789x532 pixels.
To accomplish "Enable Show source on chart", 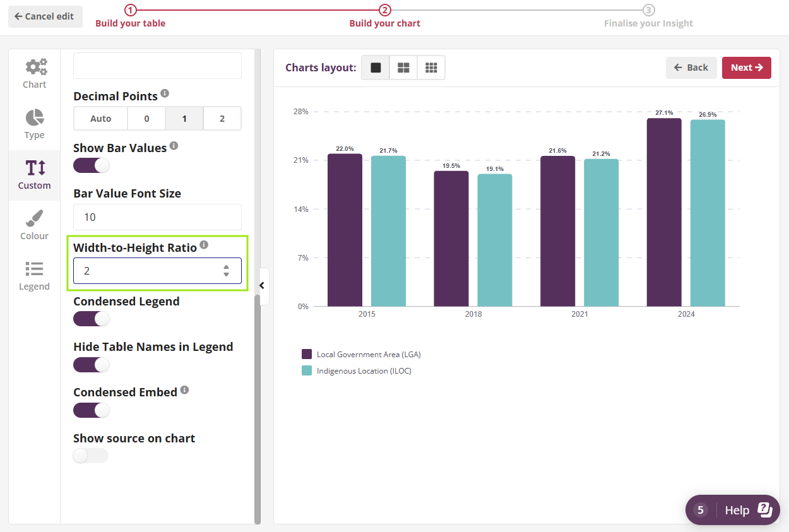I will [x=91, y=456].
